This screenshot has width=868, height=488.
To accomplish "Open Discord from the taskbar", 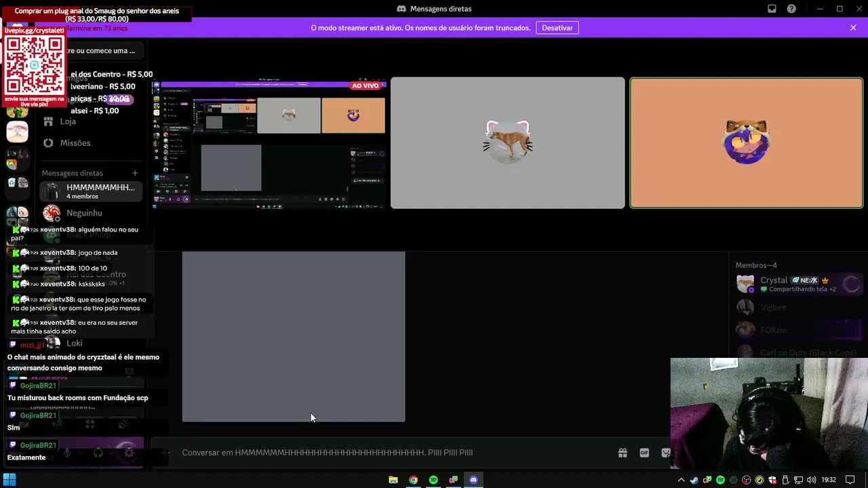I will pos(473,480).
